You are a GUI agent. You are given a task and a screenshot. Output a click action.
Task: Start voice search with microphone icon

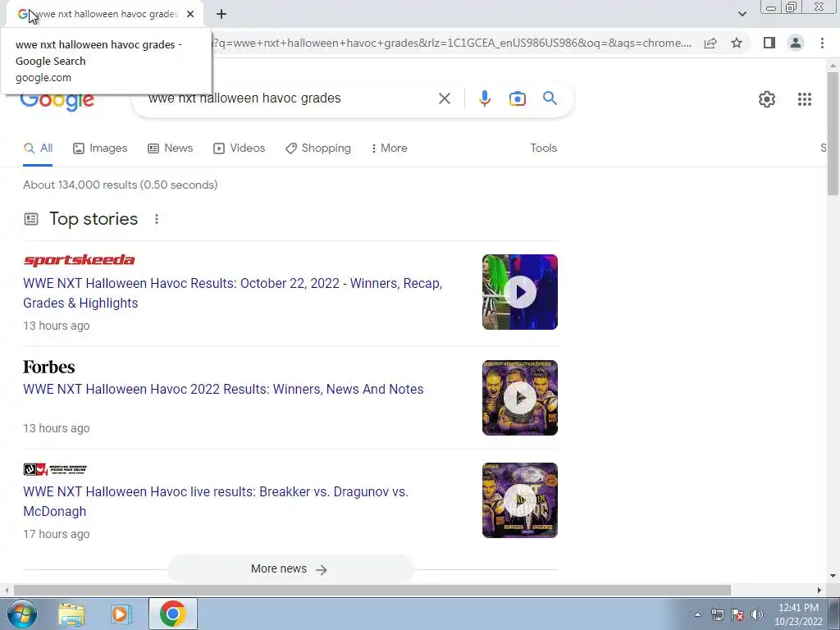coord(484,98)
